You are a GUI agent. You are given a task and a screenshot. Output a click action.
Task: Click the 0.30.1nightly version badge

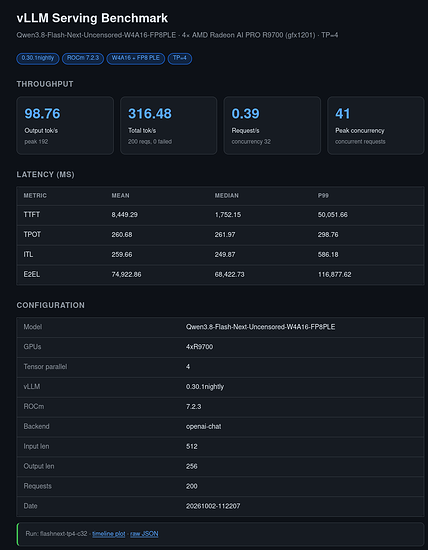point(38,58)
